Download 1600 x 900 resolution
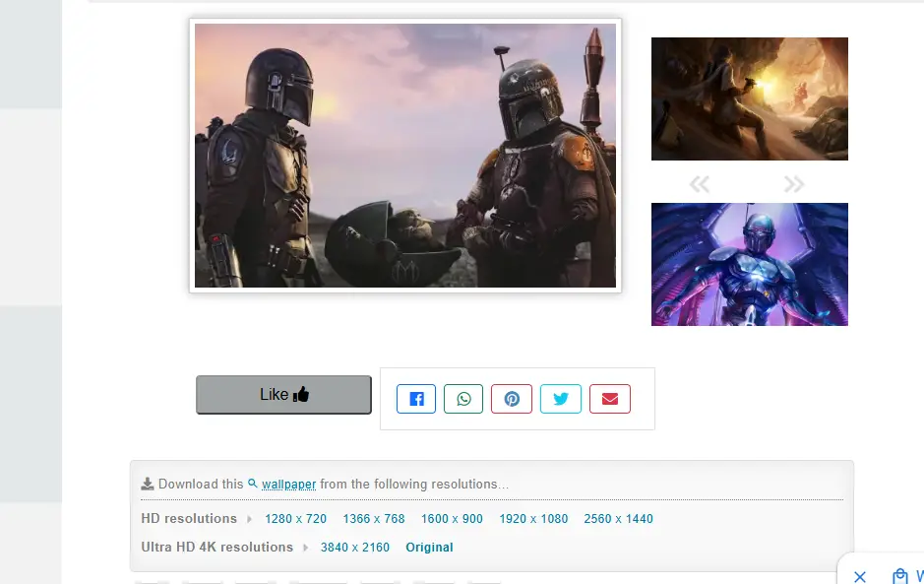The height and width of the screenshot is (584, 924). click(452, 519)
